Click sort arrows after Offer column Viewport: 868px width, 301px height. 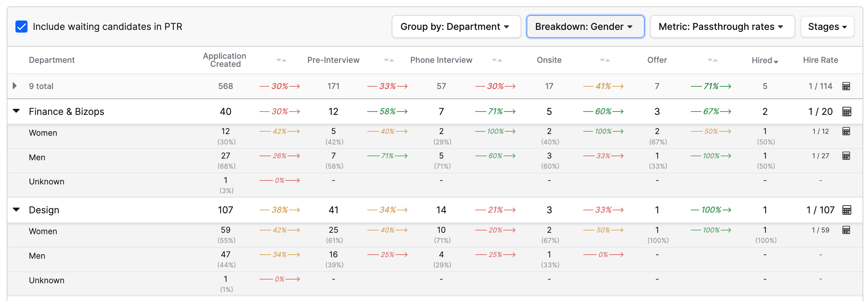[x=712, y=60]
